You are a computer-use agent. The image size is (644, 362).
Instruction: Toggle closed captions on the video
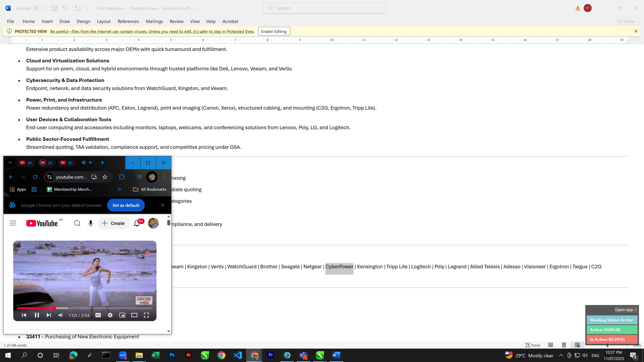click(98, 315)
